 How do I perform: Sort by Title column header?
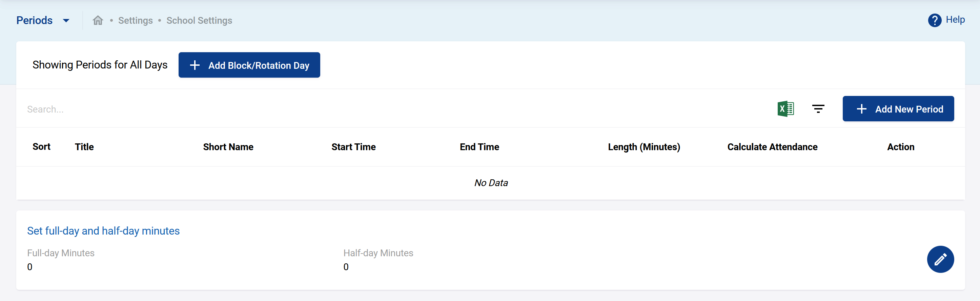pyautogui.click(x=84, y=147)
